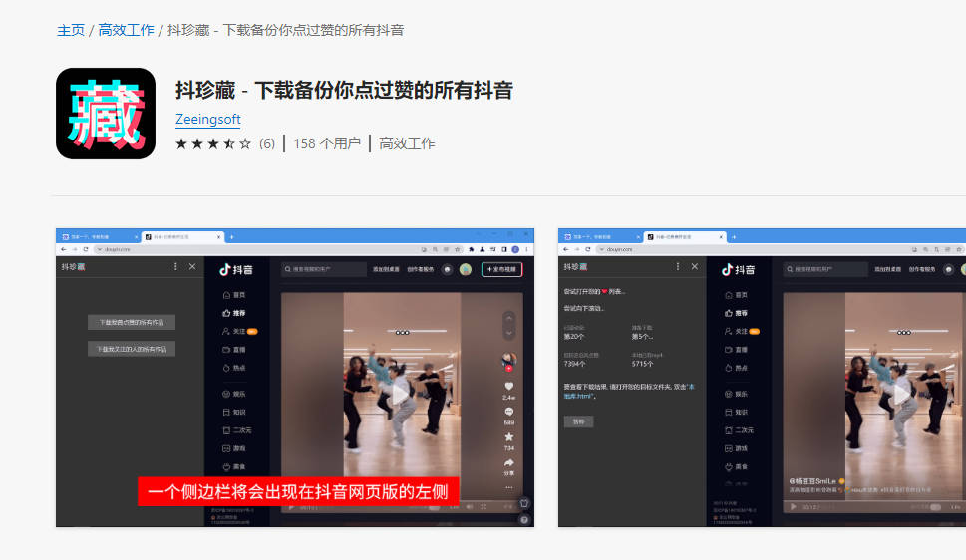Click the 158 个用户 user count text
The image size is (966, 560).
click(327, 144)
